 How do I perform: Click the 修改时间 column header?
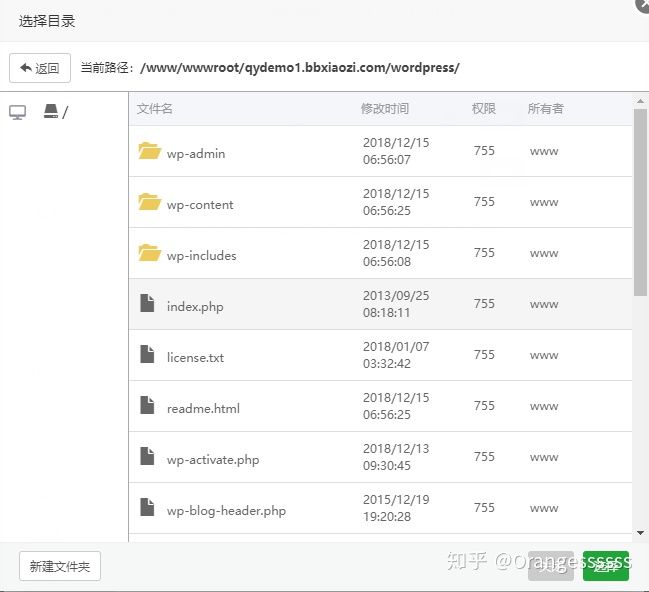(x=385, y=109)
